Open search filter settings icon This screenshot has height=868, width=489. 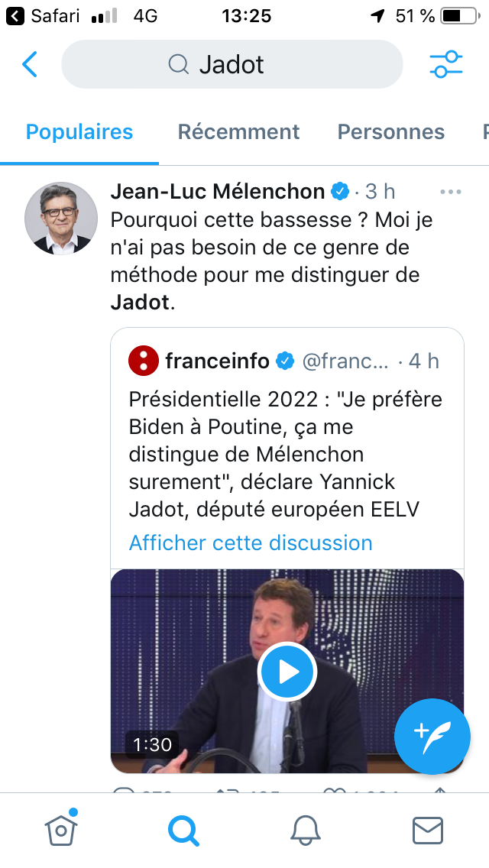(x=446, y=64)
